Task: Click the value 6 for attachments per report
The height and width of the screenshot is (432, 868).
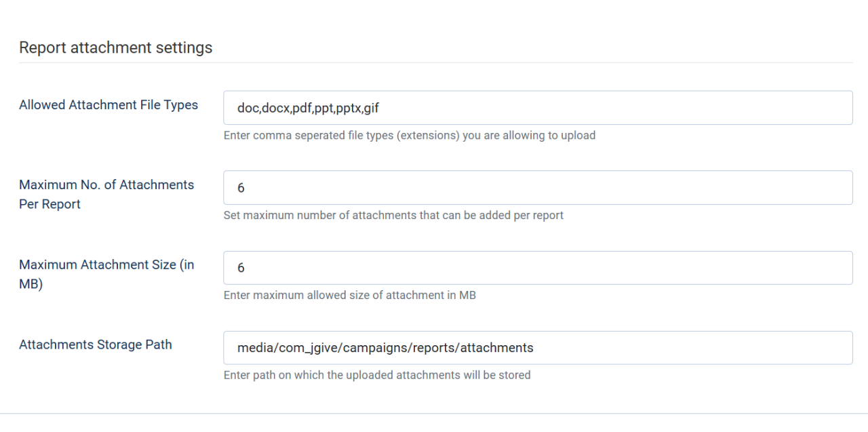Action: (241, 188)
